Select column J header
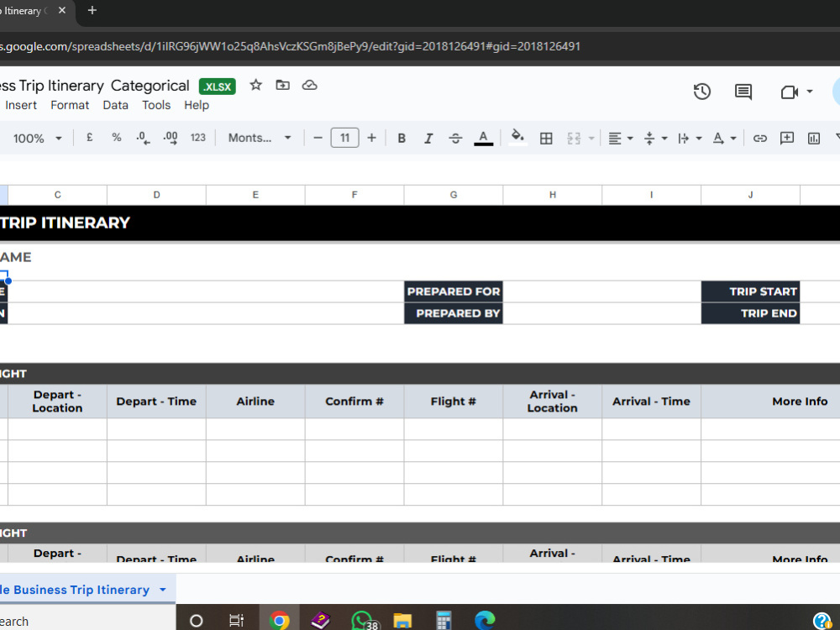Screen dimensions: 840x630 click(x=750, y=195)
